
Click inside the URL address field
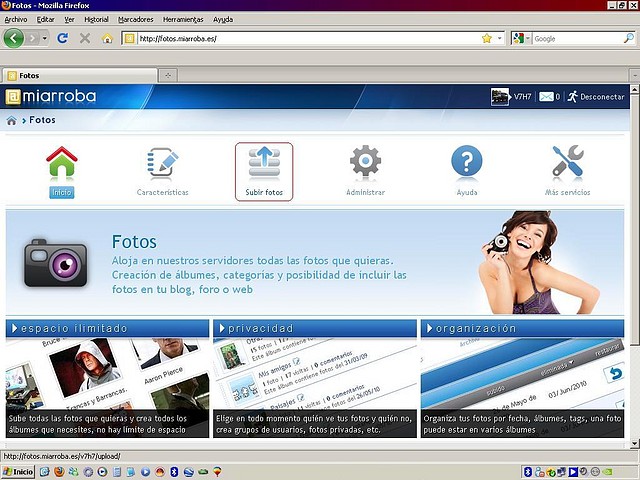tap(308, 39)
